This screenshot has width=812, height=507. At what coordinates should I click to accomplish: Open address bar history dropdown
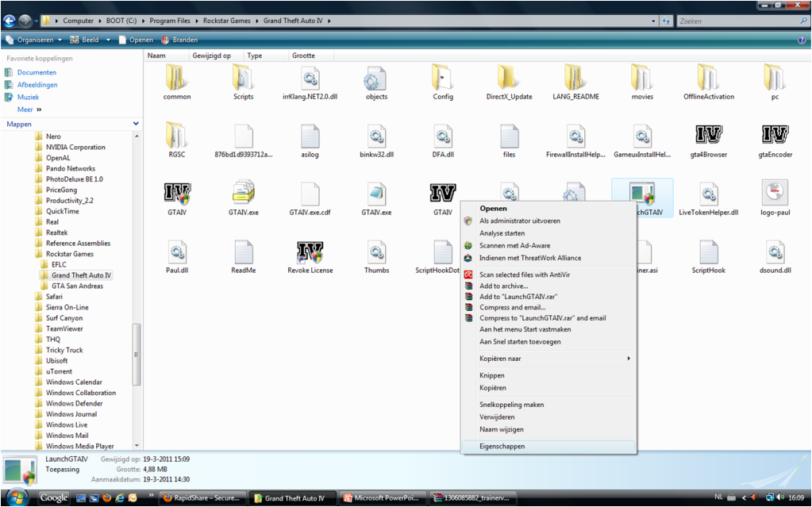pos(653,21)
